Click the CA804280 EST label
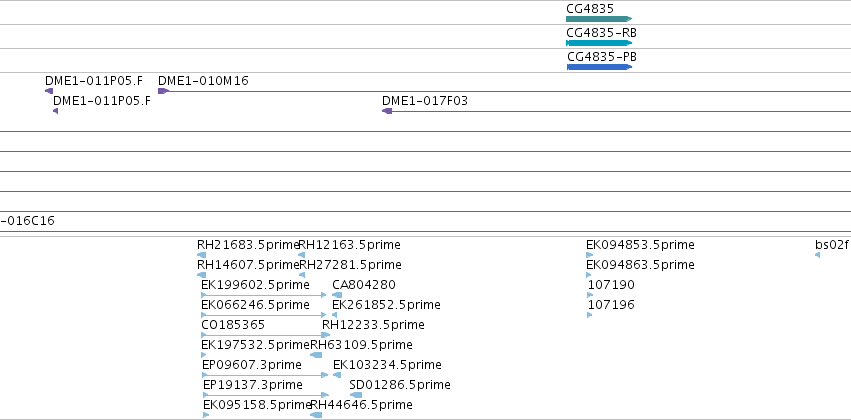The height and width of the screenshot is (420, 851). click(x=364, y=285)
